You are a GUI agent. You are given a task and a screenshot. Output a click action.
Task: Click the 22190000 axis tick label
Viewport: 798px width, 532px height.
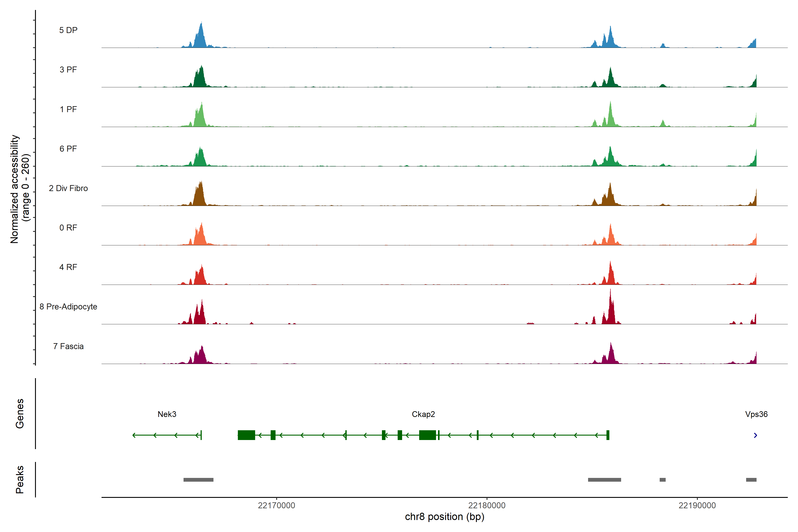tap(697, 506)
